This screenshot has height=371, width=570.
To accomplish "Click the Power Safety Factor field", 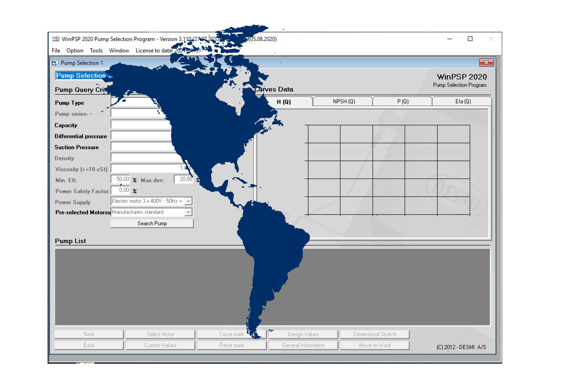I will (120, 190).
